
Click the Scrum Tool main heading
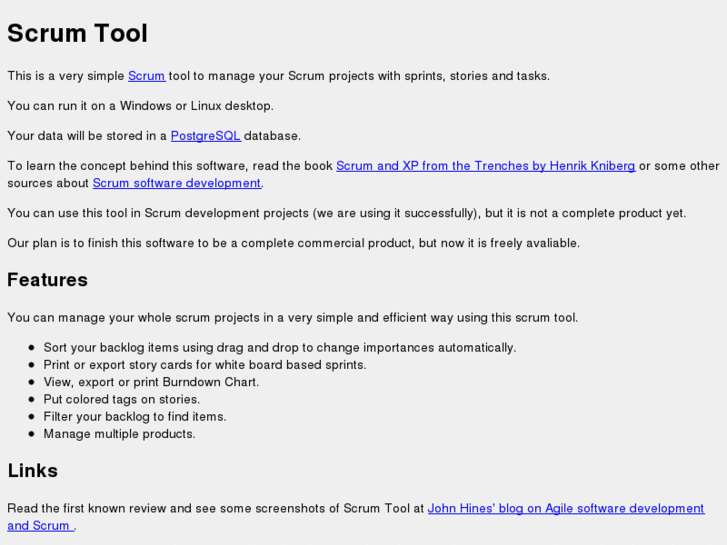[x=77, y=33]
